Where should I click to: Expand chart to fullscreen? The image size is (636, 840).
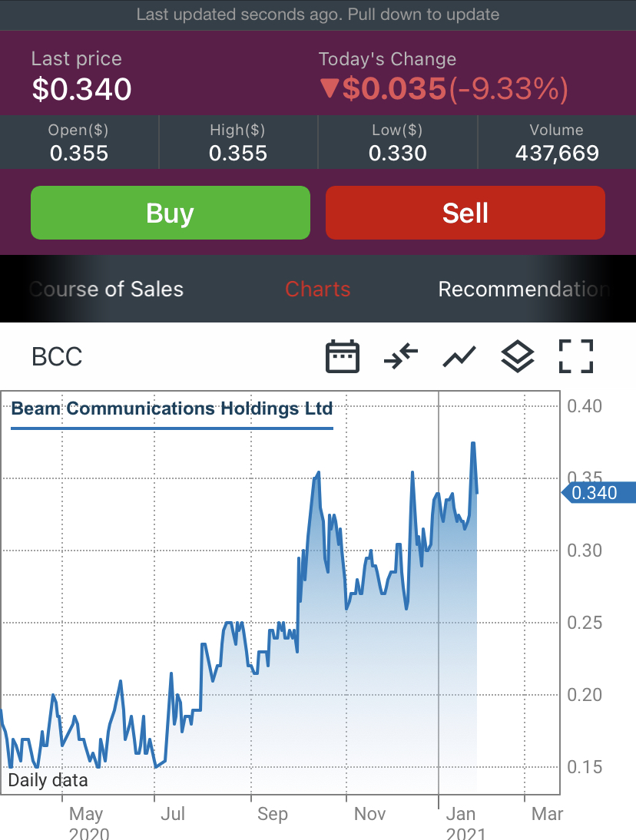coord(576,356)
